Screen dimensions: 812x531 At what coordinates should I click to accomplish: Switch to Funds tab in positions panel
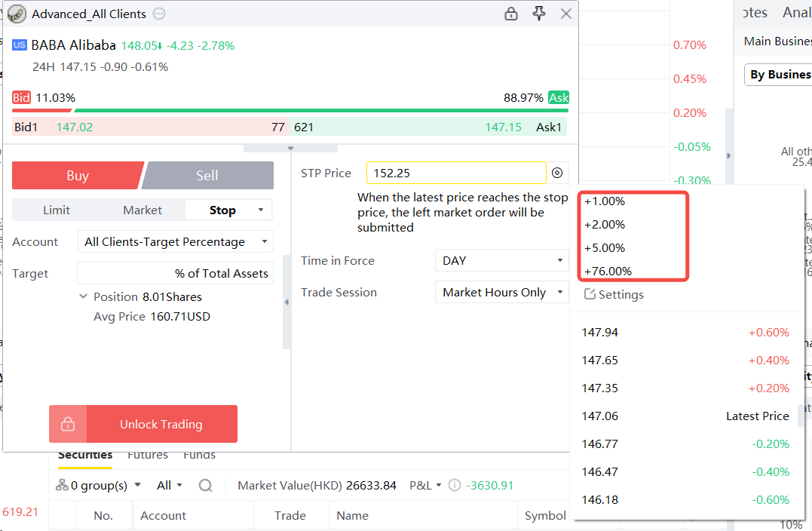click(x=199, y=456)
